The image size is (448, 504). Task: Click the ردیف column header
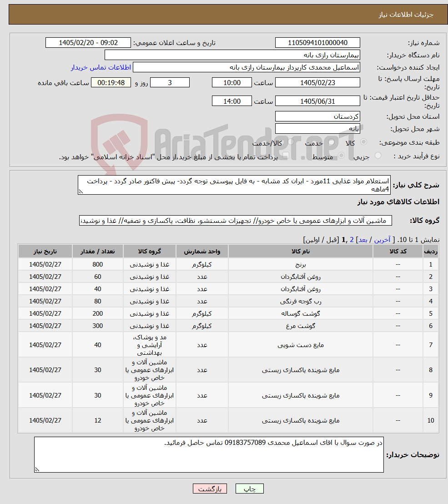[x=431, y=252]
